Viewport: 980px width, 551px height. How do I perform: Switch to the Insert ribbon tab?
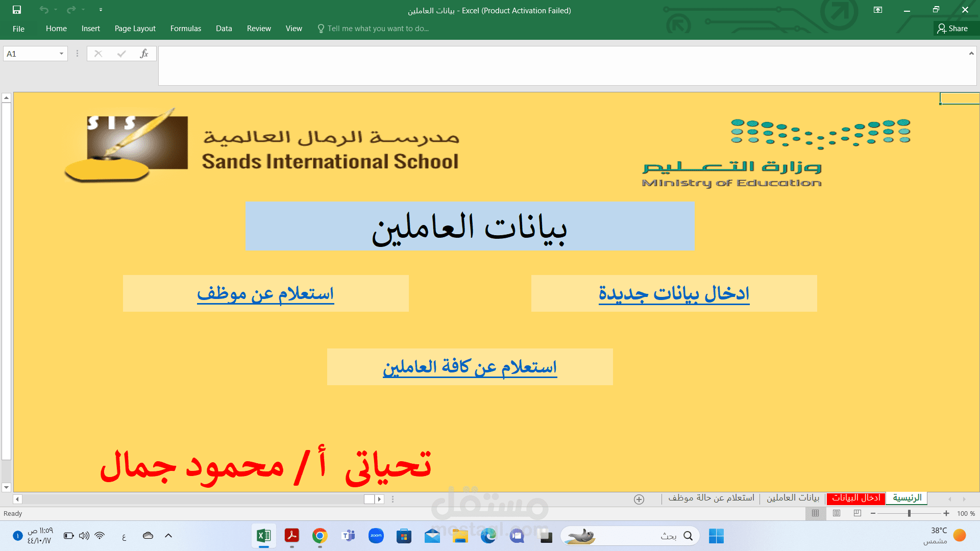pyautogui.click(x=91, y=29)
